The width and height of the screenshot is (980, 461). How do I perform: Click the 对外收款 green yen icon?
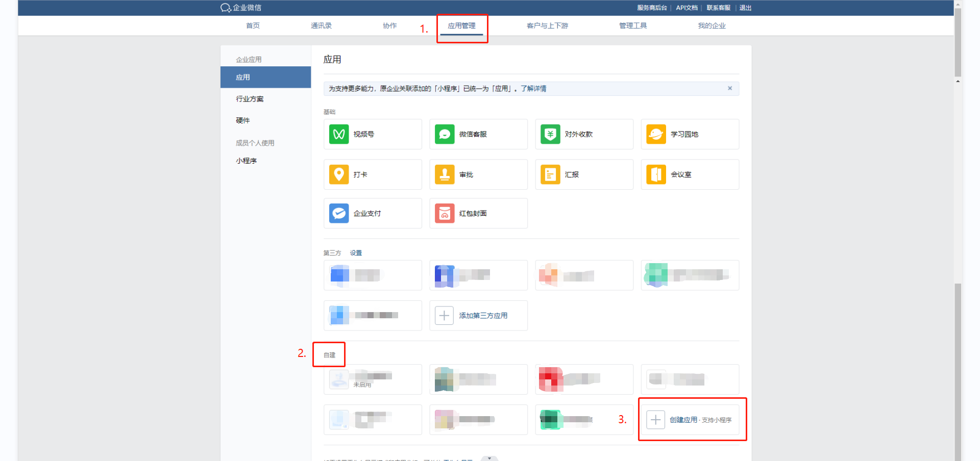[x=550, y=134]
